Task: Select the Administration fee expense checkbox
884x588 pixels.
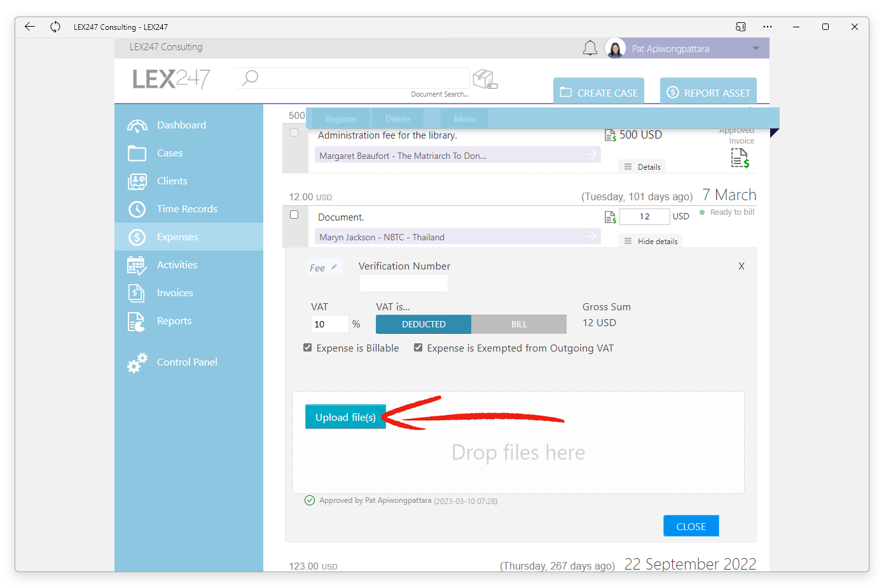Action: (x=294, y=133)
